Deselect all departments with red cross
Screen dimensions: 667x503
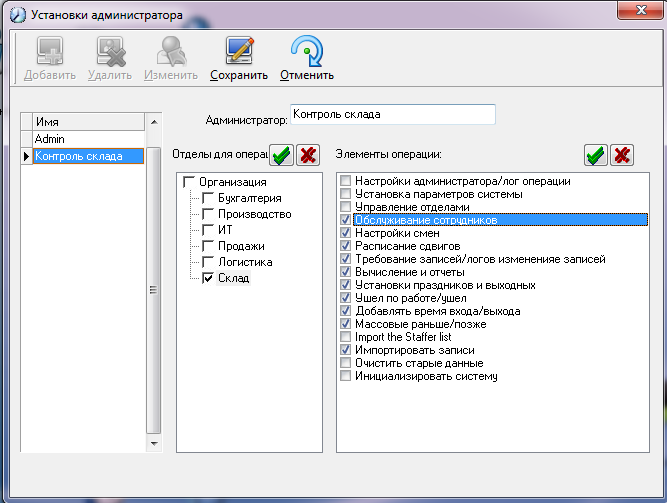pos(308,155)
